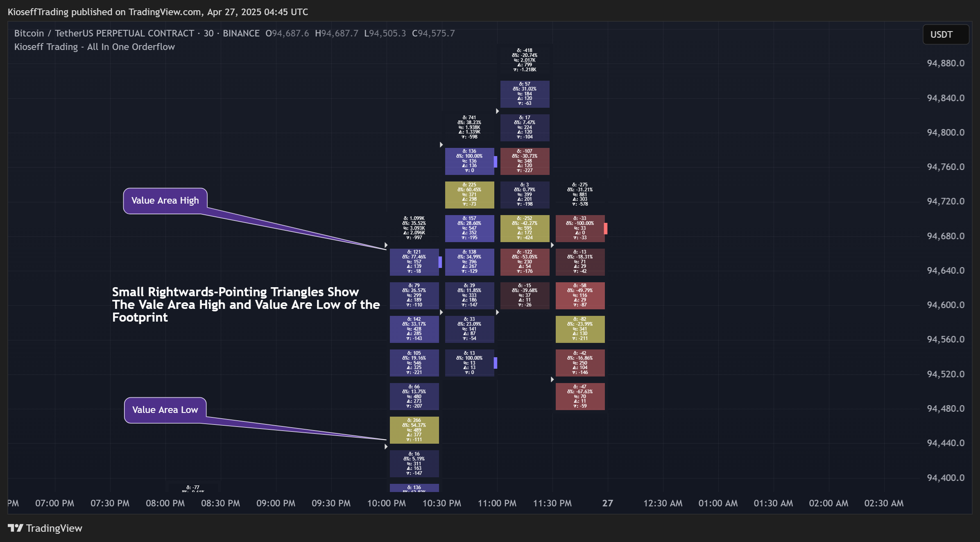Select the δ: 13 100.00% footprint cell
The image size is (980, 542).
(x=469, y=363)
